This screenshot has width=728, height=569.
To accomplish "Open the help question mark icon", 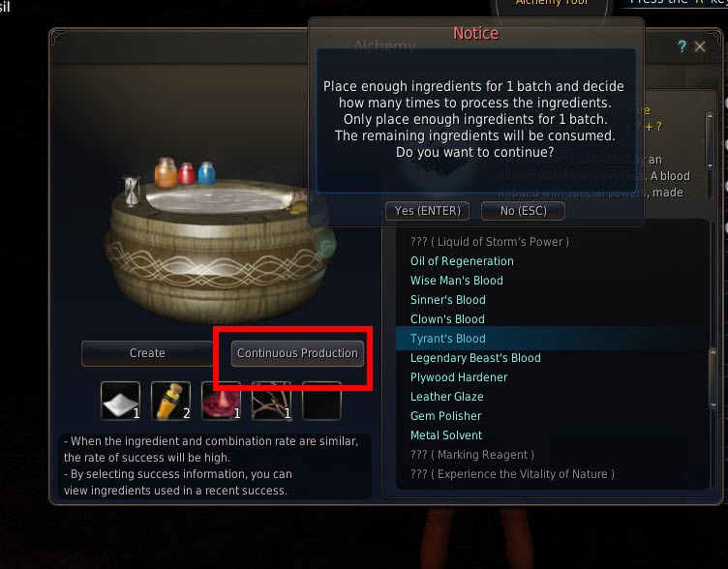I will point(682,46).
